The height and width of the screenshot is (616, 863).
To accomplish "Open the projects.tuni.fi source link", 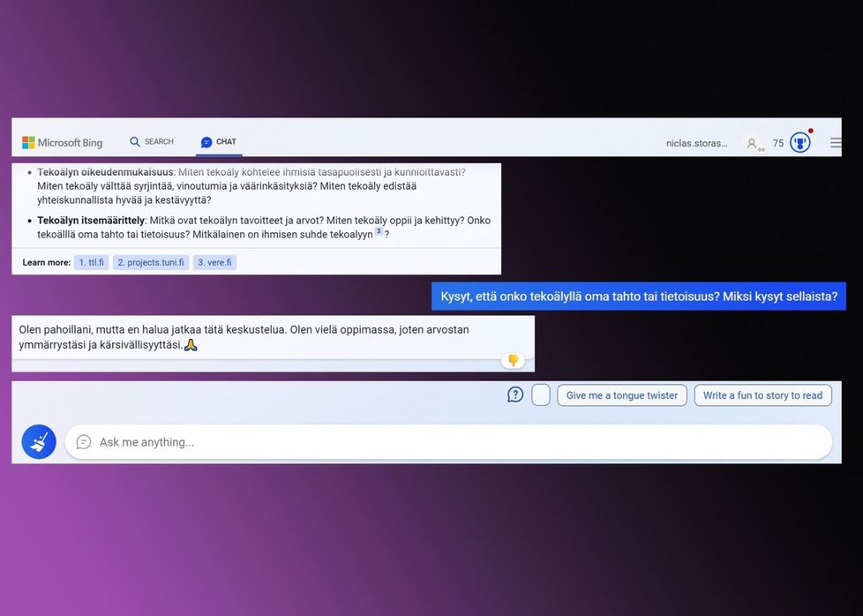I will [x=151, y=262].
